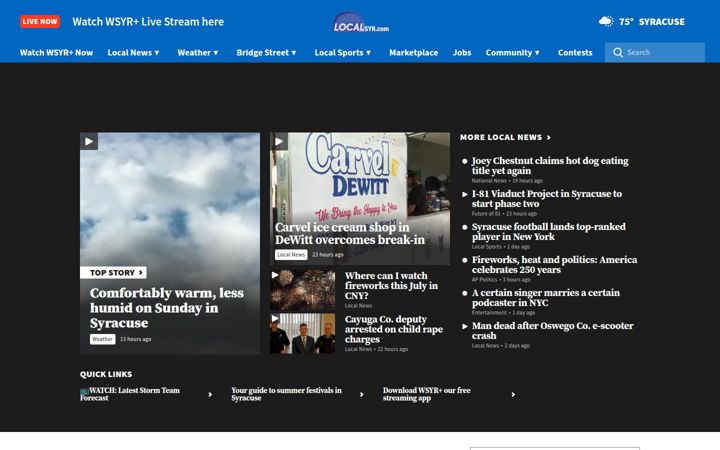Open certain singer marries podcaster story
The height and width of the screenshot is (450, 720).
(546, 298)
